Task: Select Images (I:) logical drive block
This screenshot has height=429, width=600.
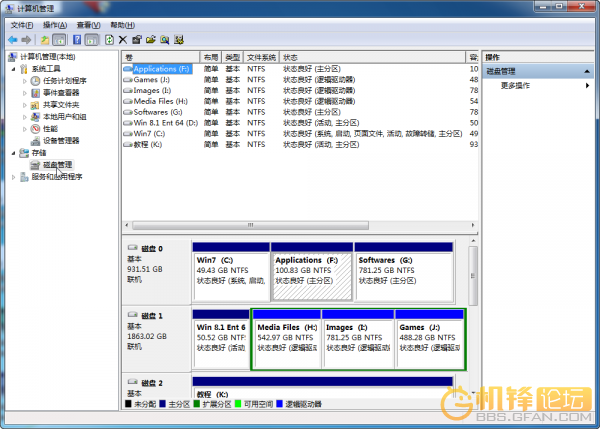Action: click(358, 339)
